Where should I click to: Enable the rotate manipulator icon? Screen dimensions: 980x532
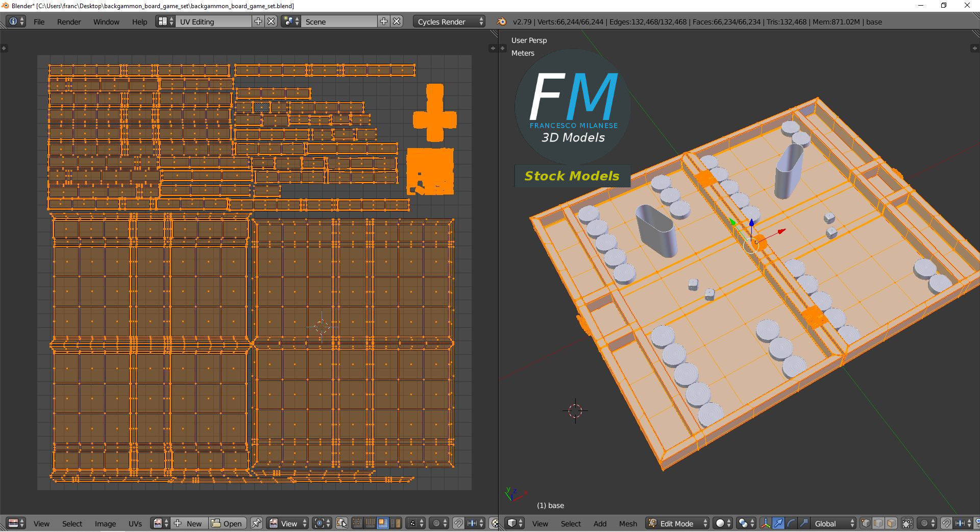coord(791,523)
